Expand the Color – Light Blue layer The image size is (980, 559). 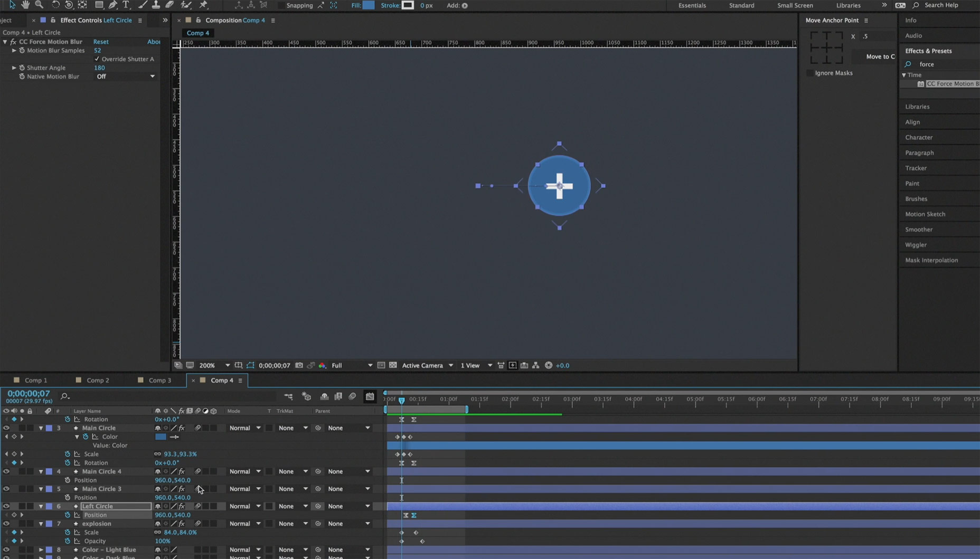[x=41, y=549]
